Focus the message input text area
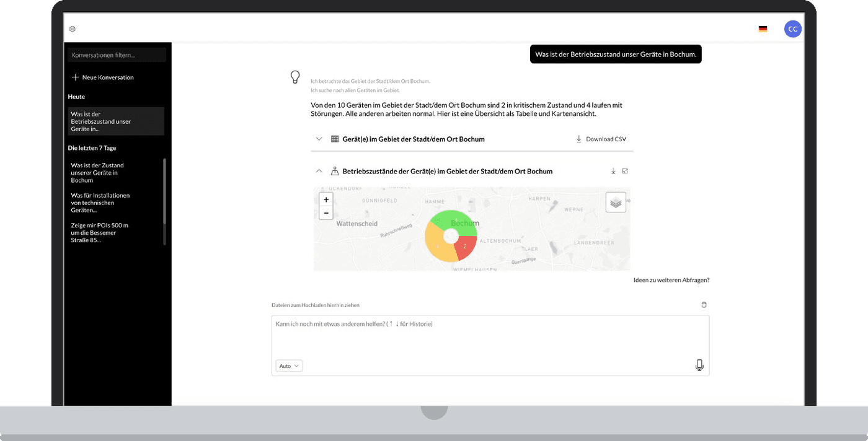This screenshot has height=441, width=868. tap(490, 346)
